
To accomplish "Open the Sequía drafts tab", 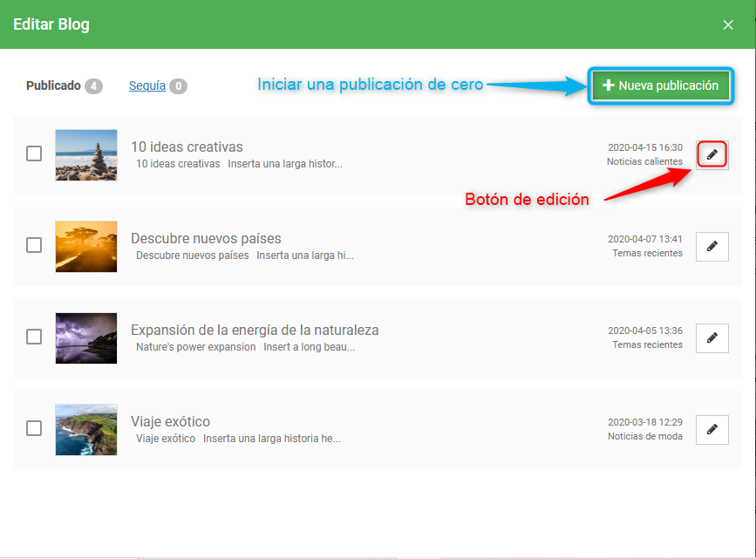I will [x=147, y=85].
